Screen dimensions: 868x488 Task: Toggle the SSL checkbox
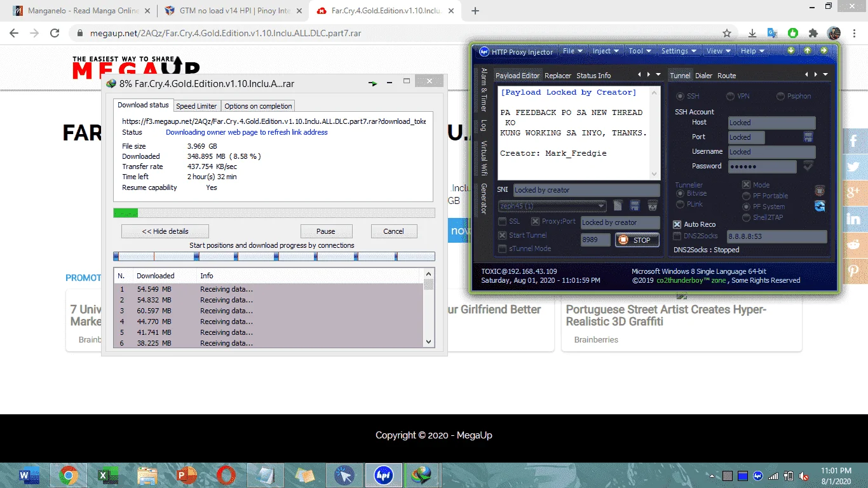point(503,221)
